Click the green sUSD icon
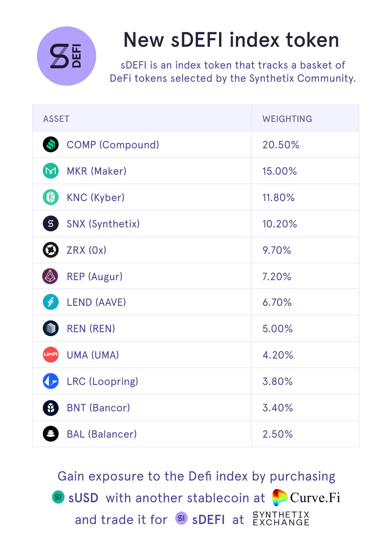This screenshot has width=392, height=555. tap(58, 497)
